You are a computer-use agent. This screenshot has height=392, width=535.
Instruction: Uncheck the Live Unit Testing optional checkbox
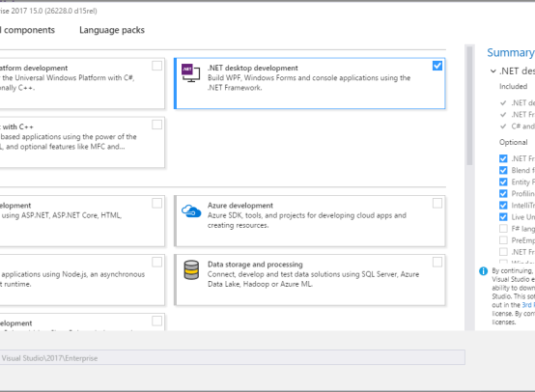click(x=503, y=216)
